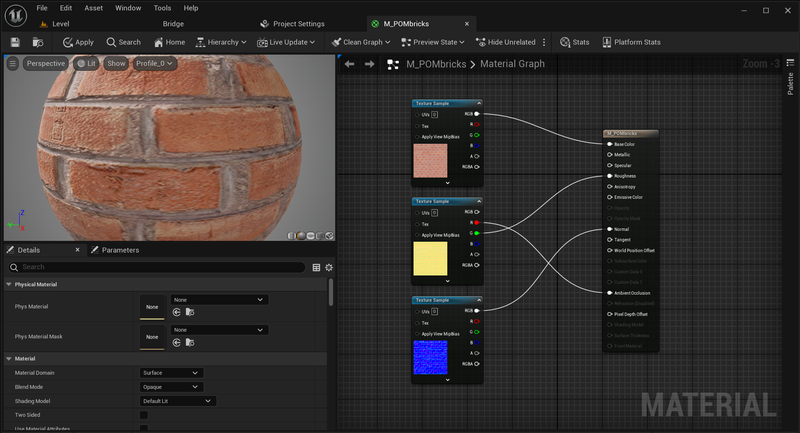Toggle Hide Unrelated nodes
The image size is (800, 433).
[506, 42]
